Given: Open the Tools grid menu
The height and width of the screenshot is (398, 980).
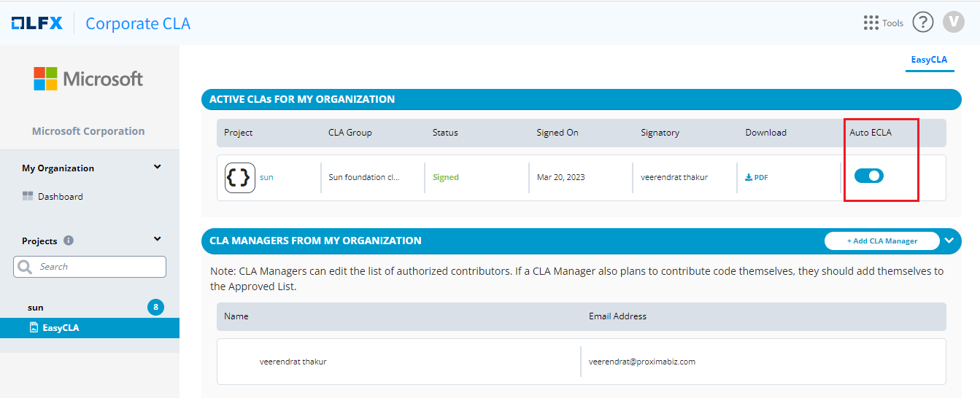Looking at the screenshot, I should tap(871, 23).
